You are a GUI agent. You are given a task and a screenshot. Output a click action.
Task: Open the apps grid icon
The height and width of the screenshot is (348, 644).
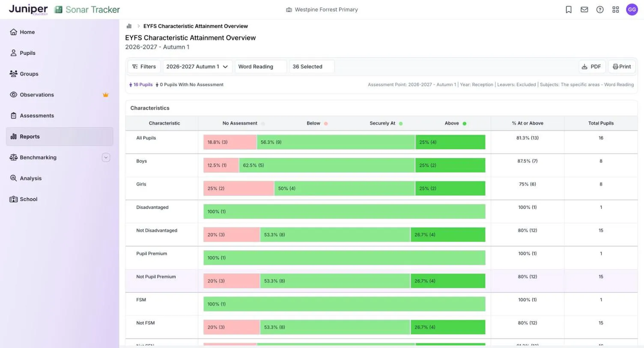[616, 9]
